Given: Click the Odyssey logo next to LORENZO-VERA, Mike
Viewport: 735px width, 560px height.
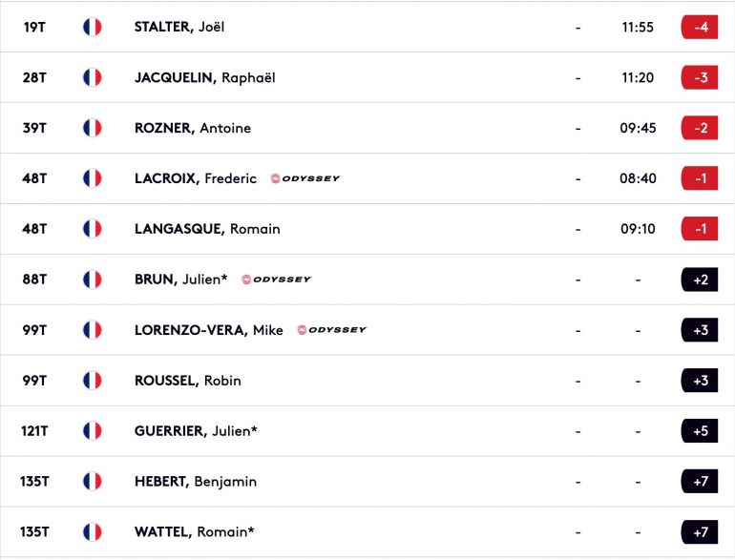Looking at the screenshot, I should tap(332, 330).
